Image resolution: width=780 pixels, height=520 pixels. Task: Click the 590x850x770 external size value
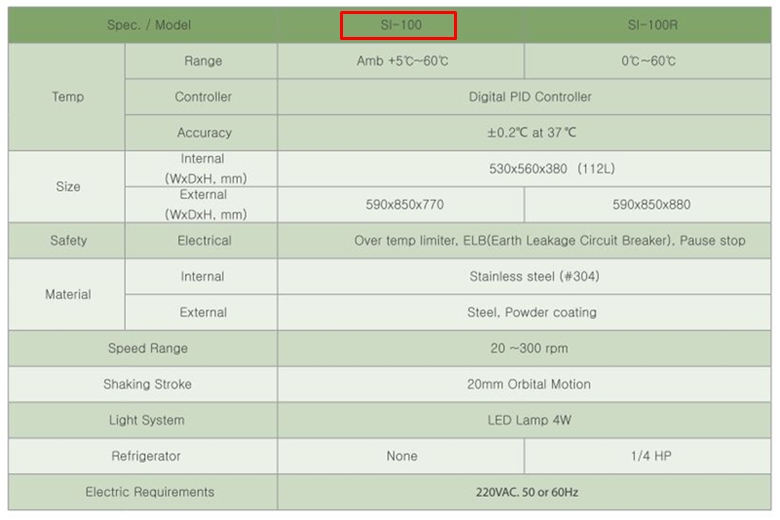pos(405,205)
